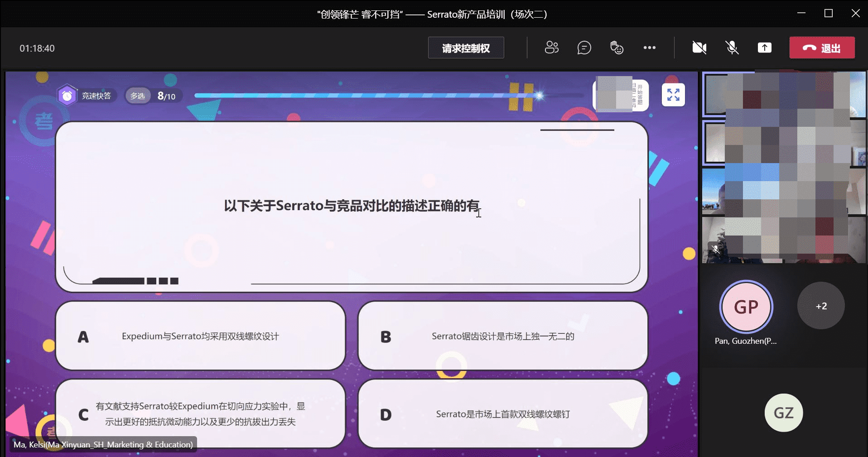Click the Pan, Guozhen name label
Screen dimensions: 868x457
(746, 341)
